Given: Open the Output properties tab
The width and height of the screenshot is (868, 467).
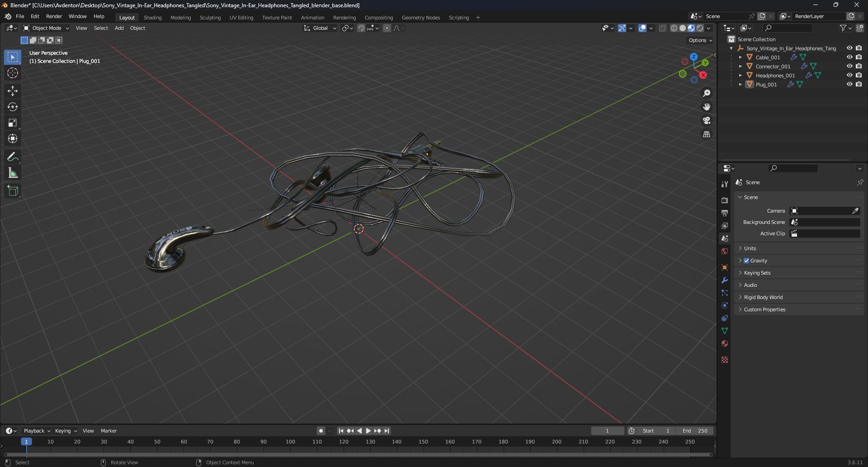Looking at the screenshot, I should click(x=725, y=213).
